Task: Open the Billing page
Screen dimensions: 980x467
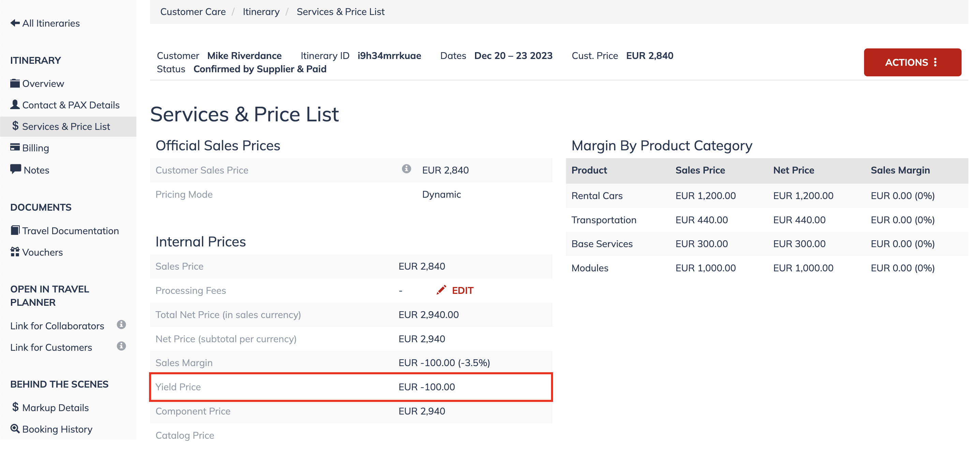Action: pyautogui.click(x=35, y=148)
